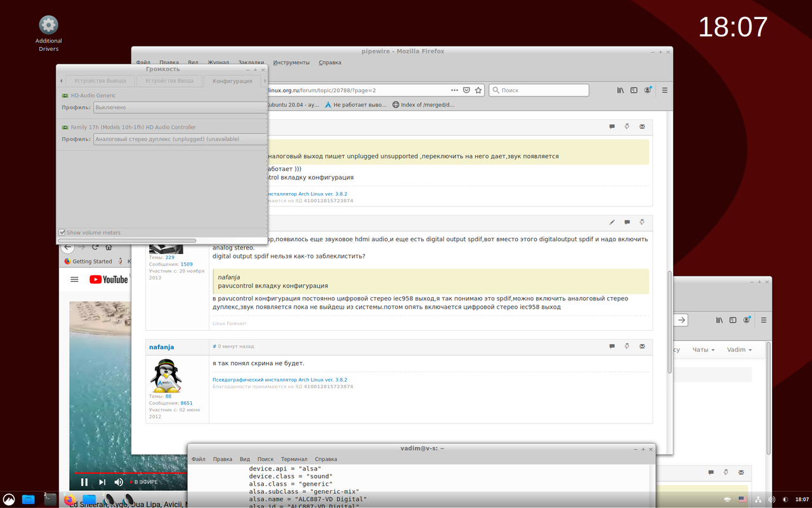Open Терминал menu in terminal window

tap(294, 459)
